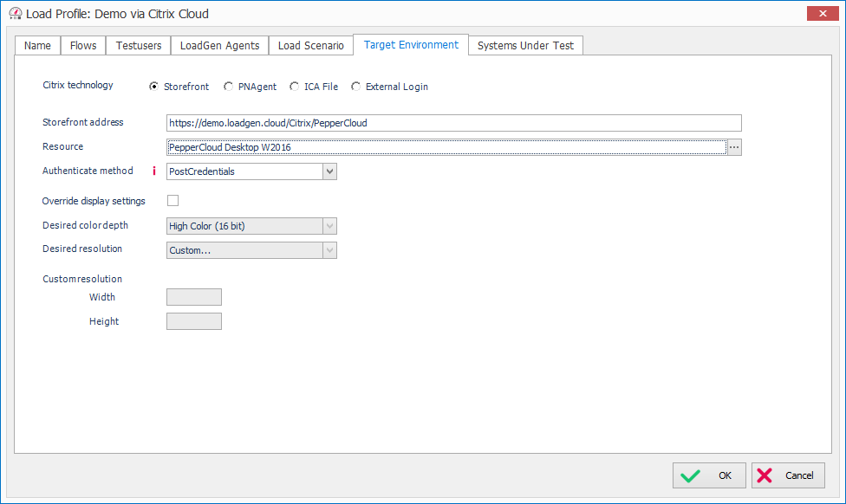This screenshot has height=504, width=846.
Task: Enable Override display settings checkbox
Action: [x=172, y=201]
